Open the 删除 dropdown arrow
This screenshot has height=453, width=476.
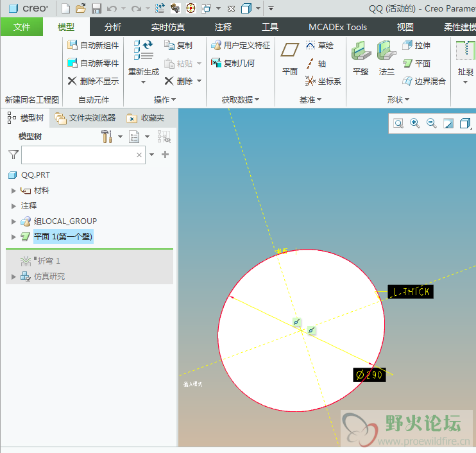[x=199, y=81]
